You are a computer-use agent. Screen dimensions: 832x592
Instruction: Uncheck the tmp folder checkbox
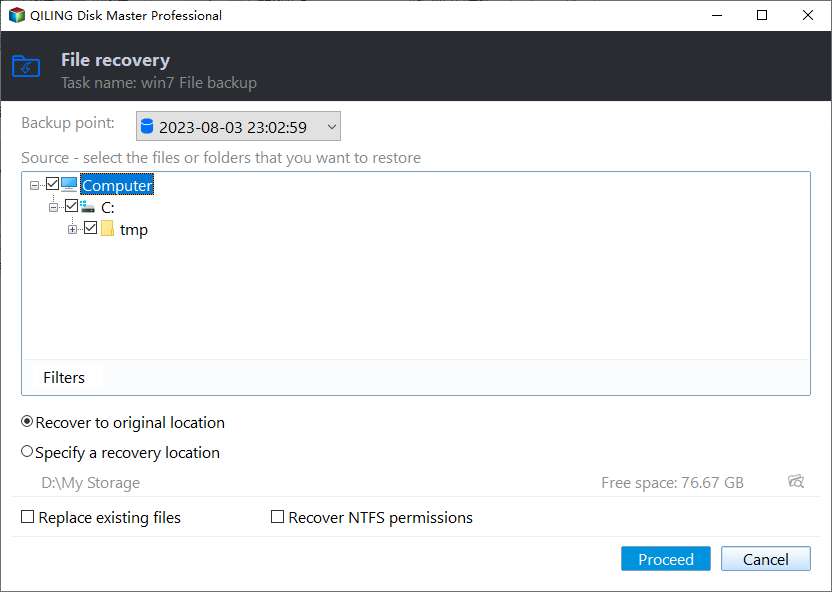pos(91,228)
